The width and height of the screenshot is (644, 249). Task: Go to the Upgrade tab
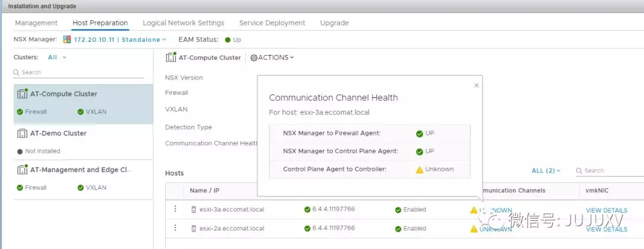[335, 23]
